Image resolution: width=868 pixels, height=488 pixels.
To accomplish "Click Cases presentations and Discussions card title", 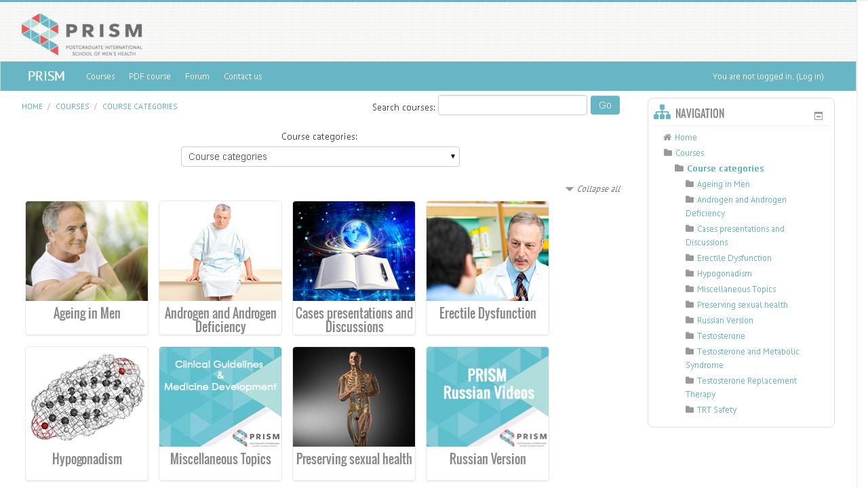I will [x=354, y=320].
